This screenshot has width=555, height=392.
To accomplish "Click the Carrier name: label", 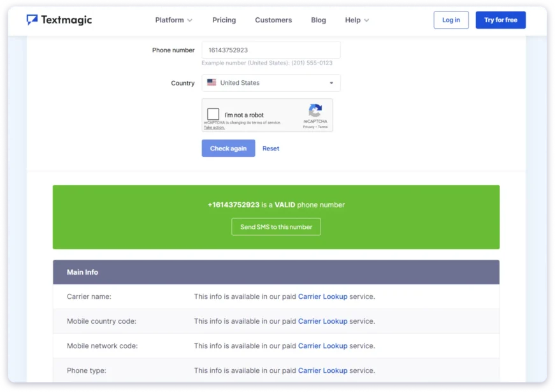I will point(89,296).
